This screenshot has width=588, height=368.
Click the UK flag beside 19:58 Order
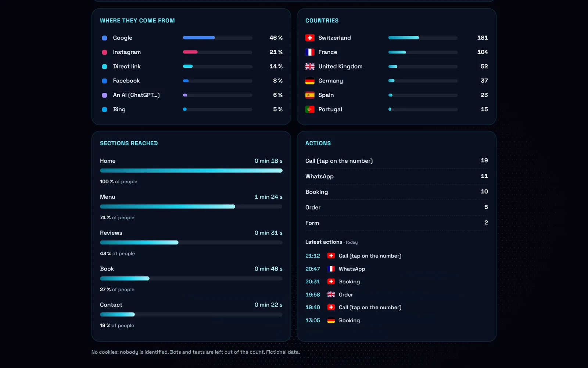(331, 295)
